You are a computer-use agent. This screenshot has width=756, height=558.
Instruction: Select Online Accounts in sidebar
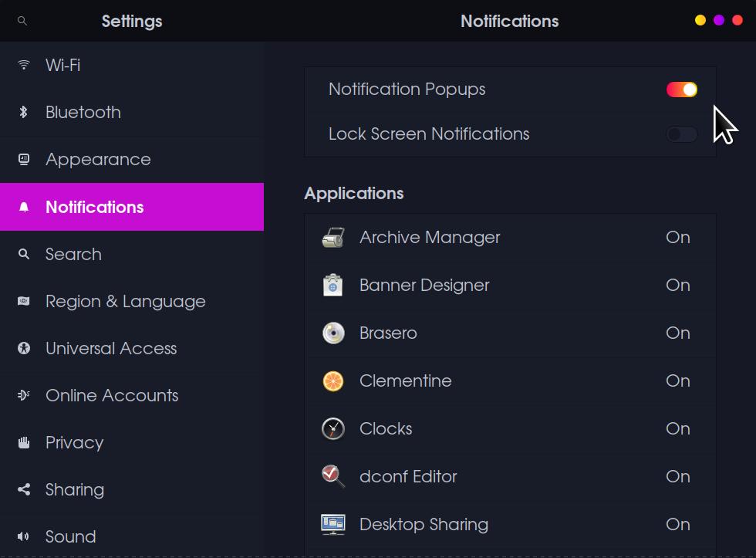coord(112,396)
